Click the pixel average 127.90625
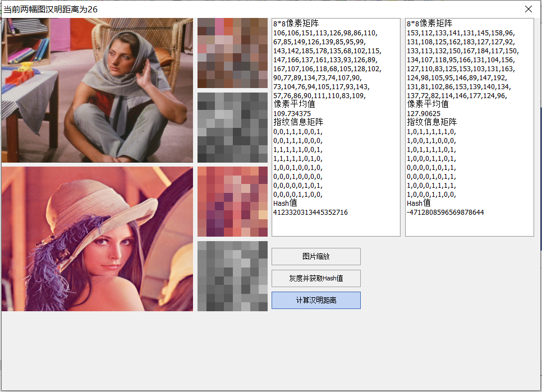 click(424, 114)
